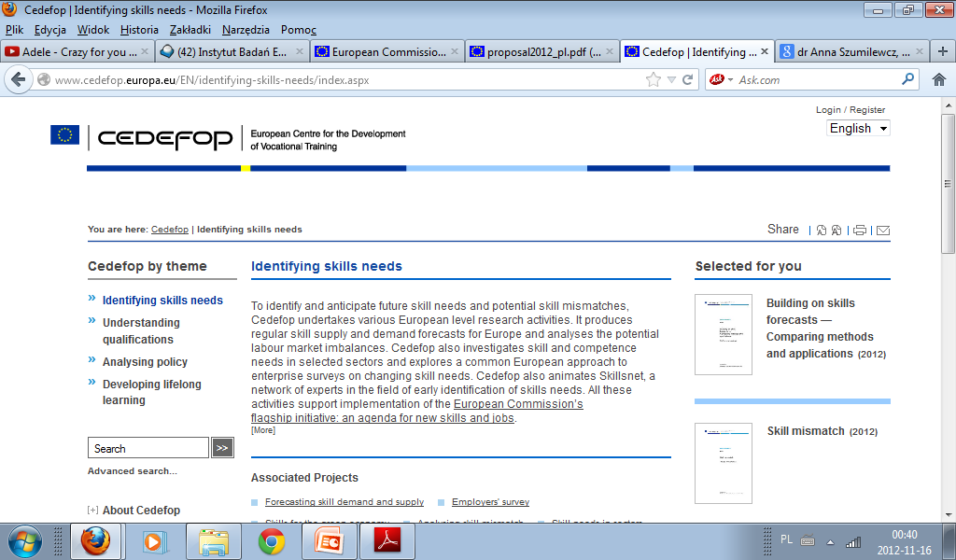Switch to the European Commission tab
Image resolution: width=956 pixels, height=560 pixels.
[x=387, y=51]
